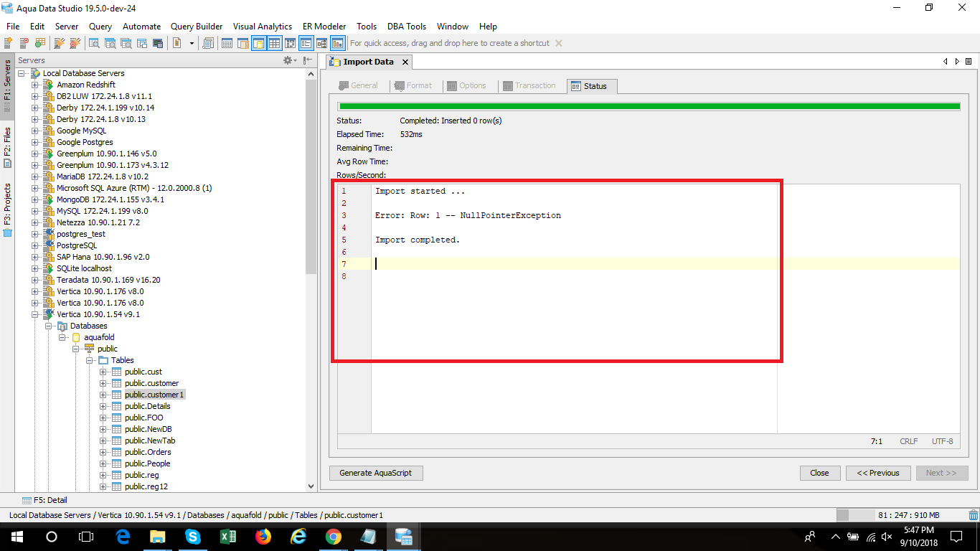The height and width of the screenshot is (551, 980).
Task: Dismiss the quick access shortcut hint
Action: coord(559,43)
